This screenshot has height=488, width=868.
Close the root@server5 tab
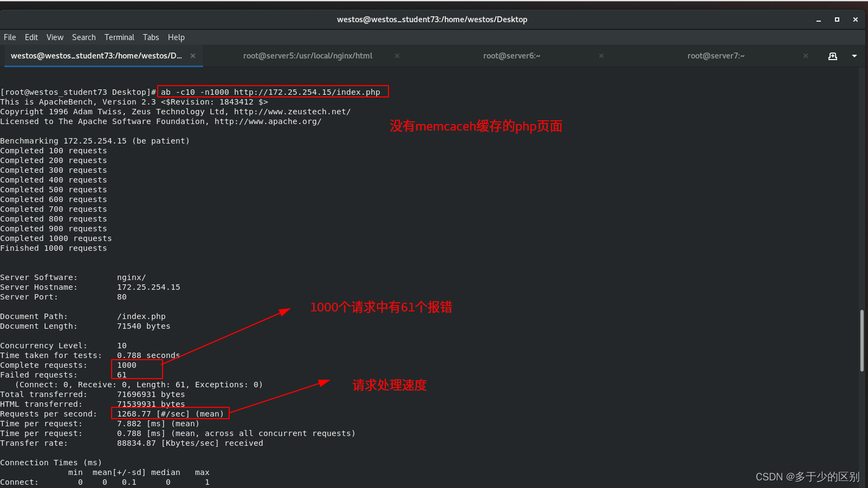(x=397, y=56)
